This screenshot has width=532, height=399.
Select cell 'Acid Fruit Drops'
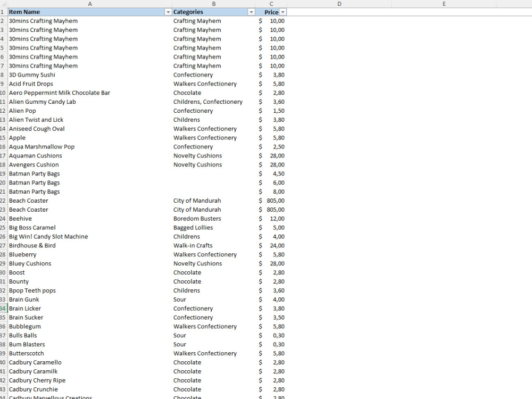pos(90,84)
